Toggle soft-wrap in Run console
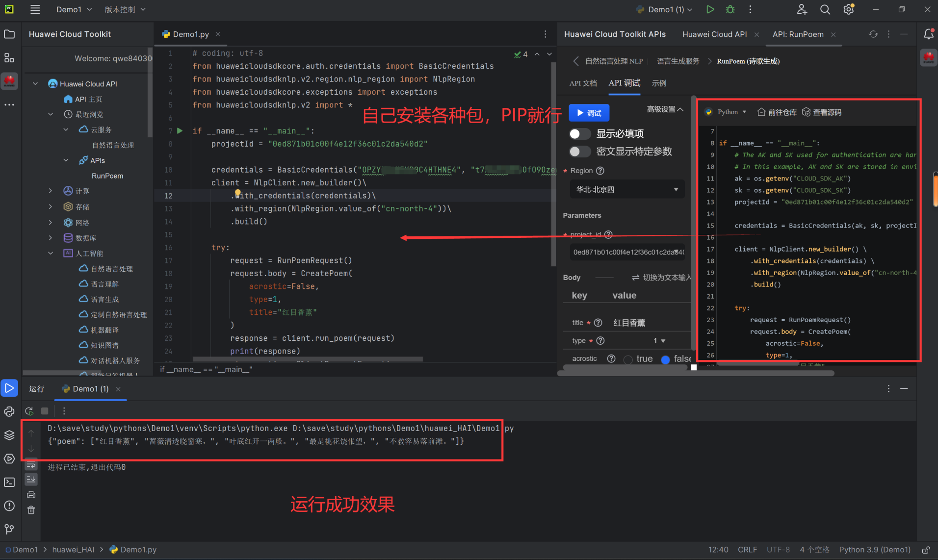Image resolution: width=938 pixels, height=560 pixels. (31, 465)
